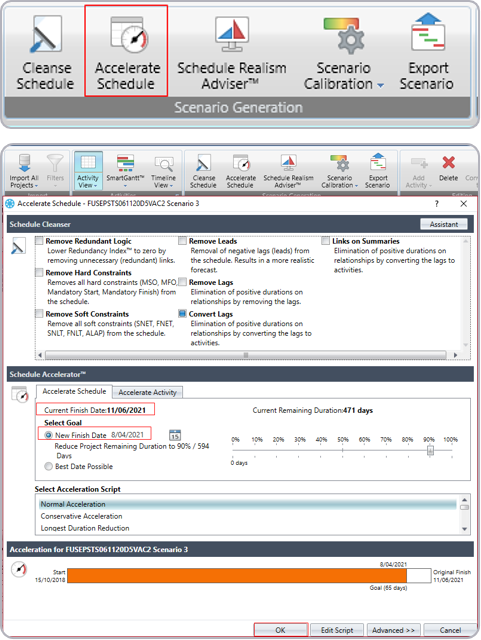
Task: Open calendar picker next to New Finish Date
Action: coord(175,435)
